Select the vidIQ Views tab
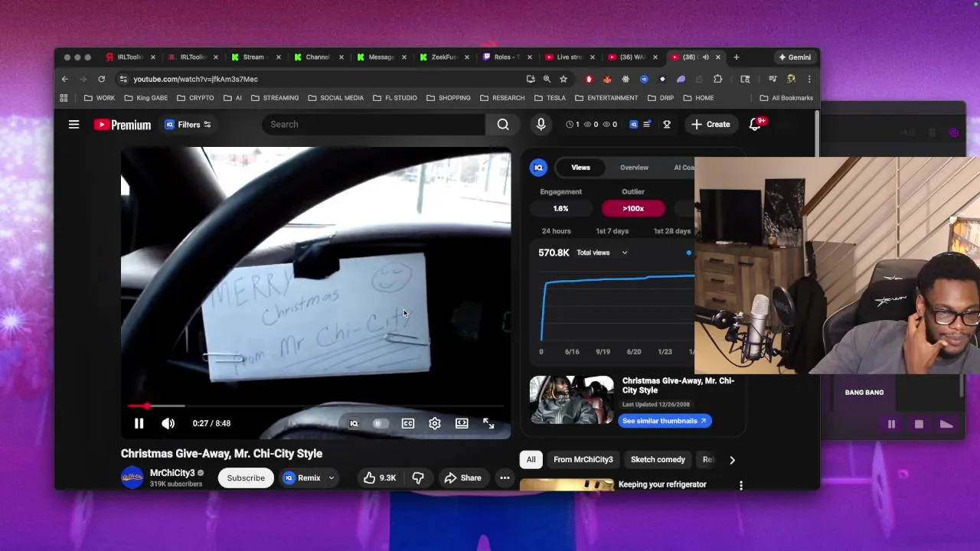The height and width of the screenshot is (551, 980). 580,168
